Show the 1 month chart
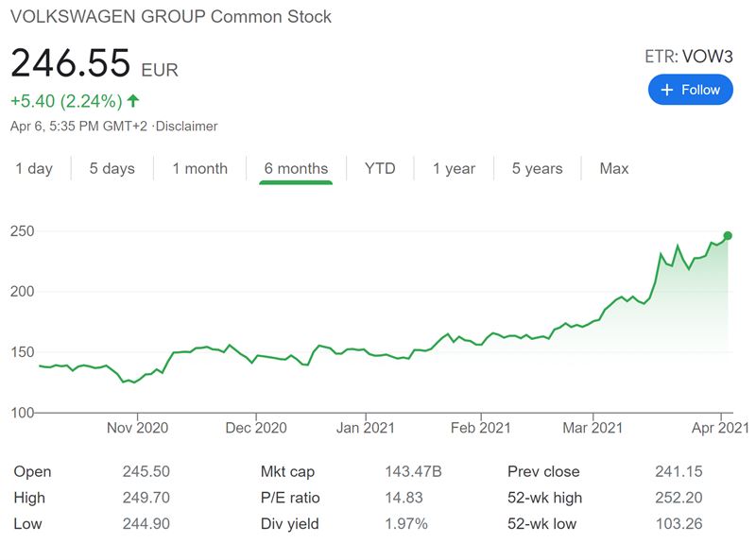The image size is (756, 560). [x=200, y=169]
